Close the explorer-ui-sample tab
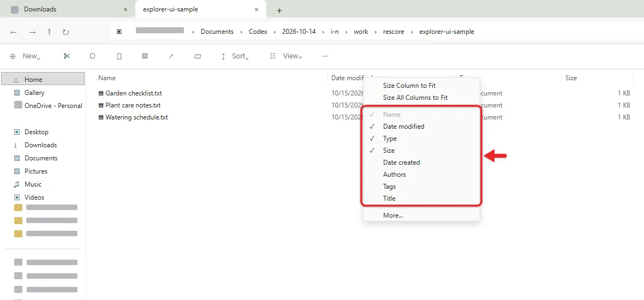 tap(257, 9)
